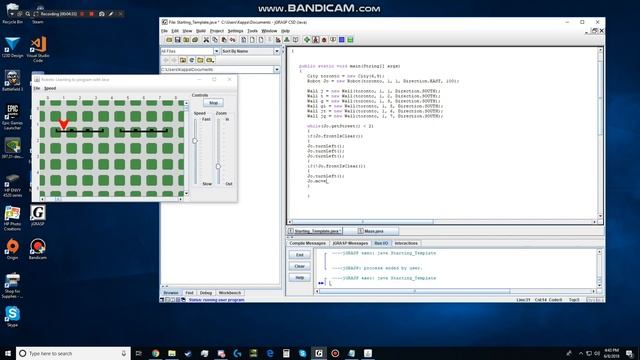Click the blue square toolbar icon
The width and height of the screenshot is (640, 360).
coord(342,40)
